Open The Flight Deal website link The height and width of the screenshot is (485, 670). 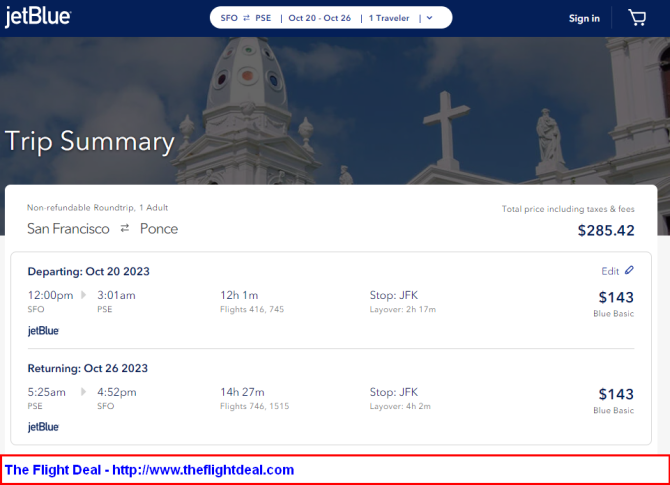pyautogui.click(x=149, y=470)
